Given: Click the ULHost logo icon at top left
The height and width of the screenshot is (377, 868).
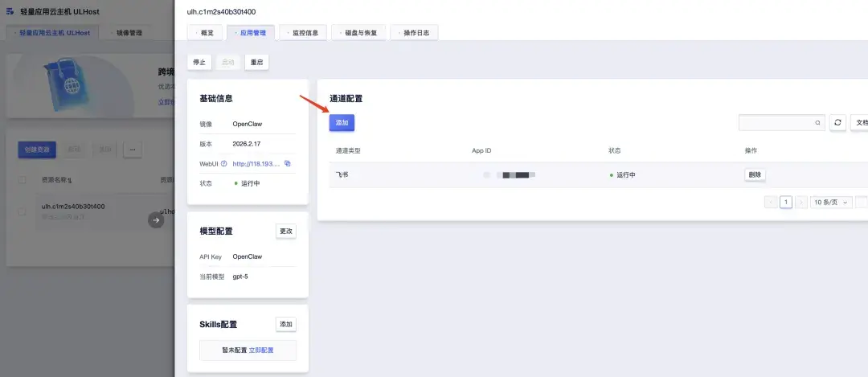Looking at the screenshot, I should point(10,11).
